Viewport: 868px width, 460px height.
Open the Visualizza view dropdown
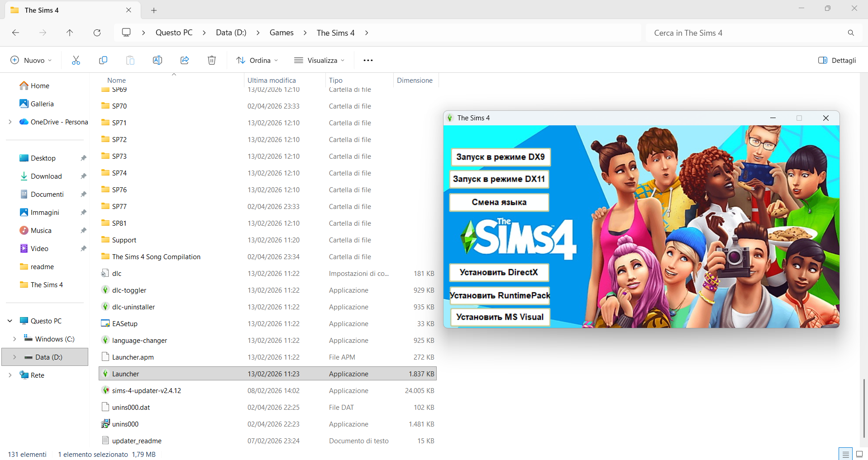point(320,60)
